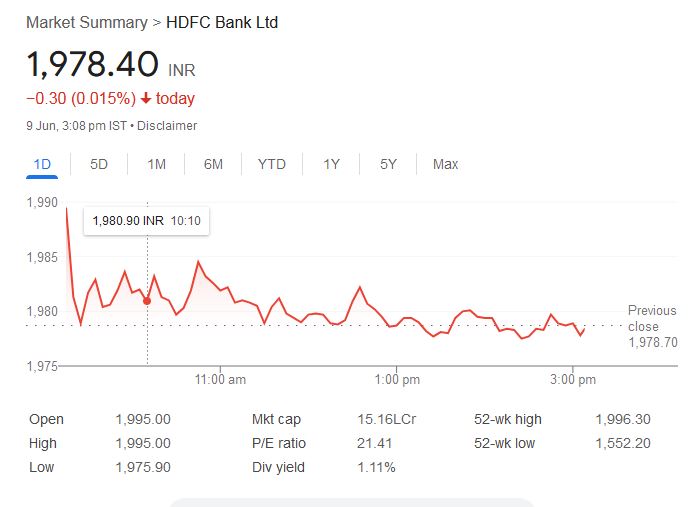The height and width of the screenshot is (507, 700).
Task: Open the Disclaimer link
Action: [167, 126]
